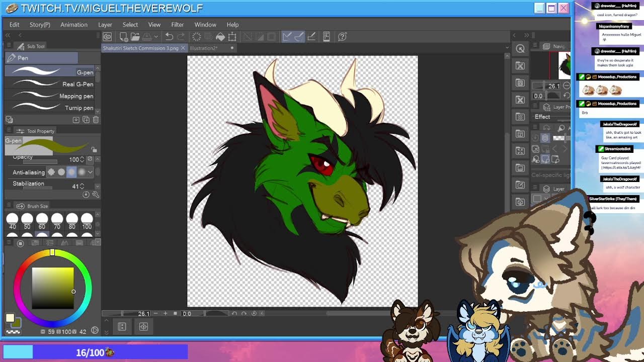Open the Select menu
The image size is (644, 362).
pos(130,25)
